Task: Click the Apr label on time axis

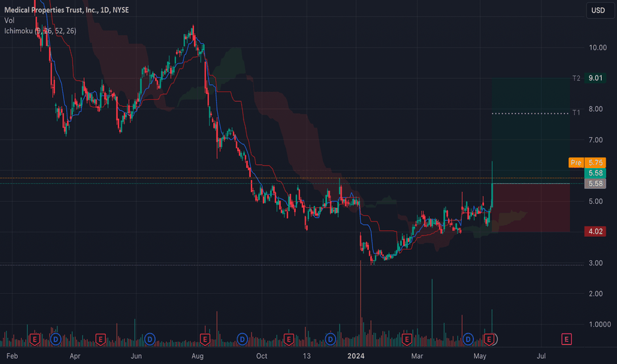Action: coord(75,356)
